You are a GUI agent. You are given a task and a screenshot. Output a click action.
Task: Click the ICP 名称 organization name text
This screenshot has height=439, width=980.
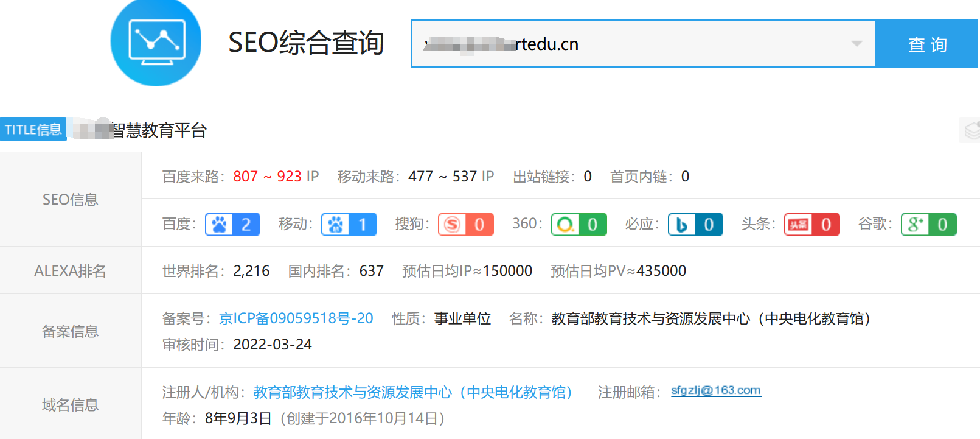coord(711,318)
